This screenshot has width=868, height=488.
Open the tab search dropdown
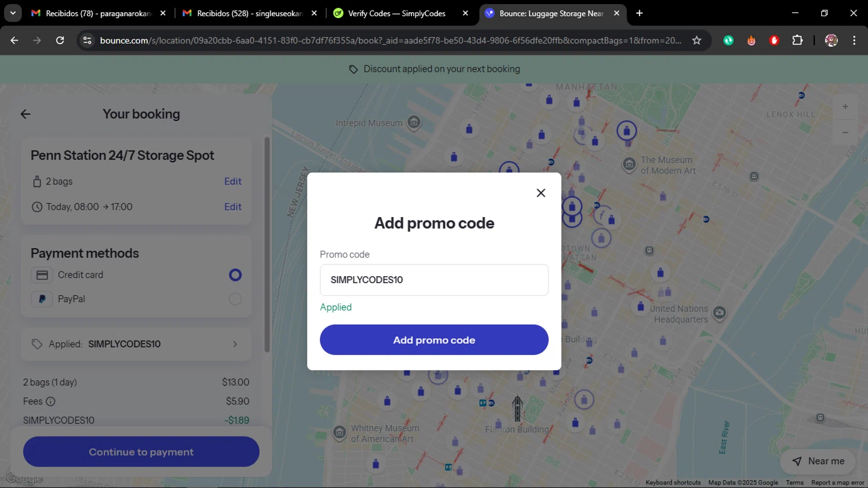coord(13,13)
